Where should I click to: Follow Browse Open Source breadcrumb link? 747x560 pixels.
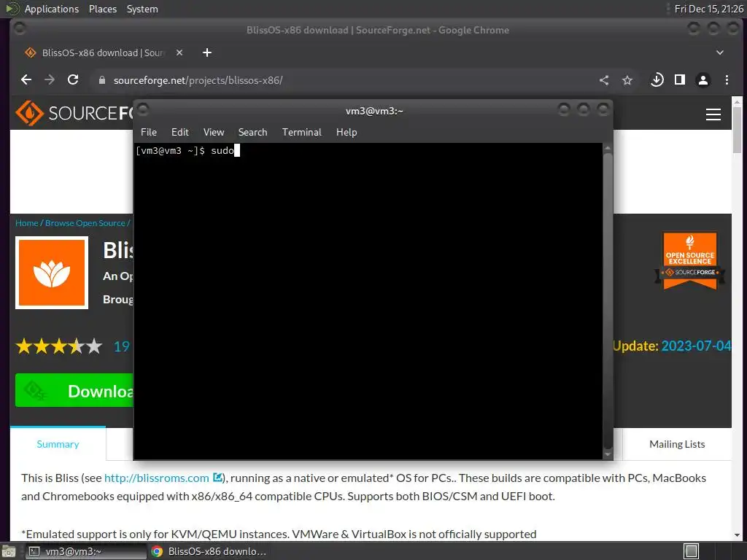(85, 223)
